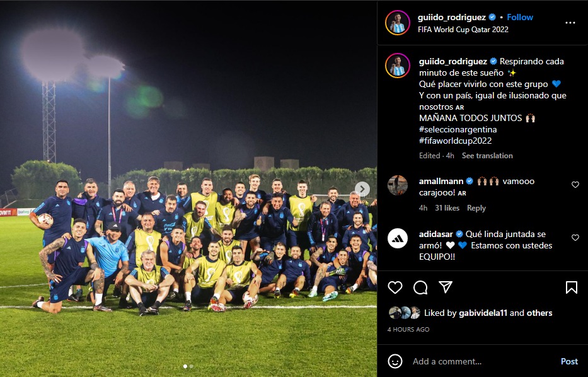Screen dimensions: 588x377
Task: Like the post with the heart icon
Action: click(x=395, y=287)
